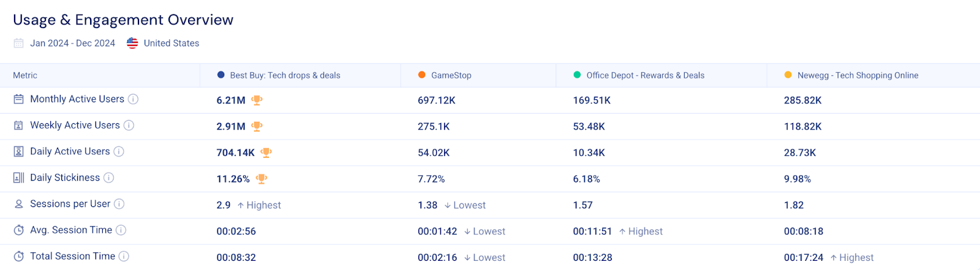This screenshot has height=270, width=980.
Task: Click the green dot for Office Depot column
Action: [577, 75]
